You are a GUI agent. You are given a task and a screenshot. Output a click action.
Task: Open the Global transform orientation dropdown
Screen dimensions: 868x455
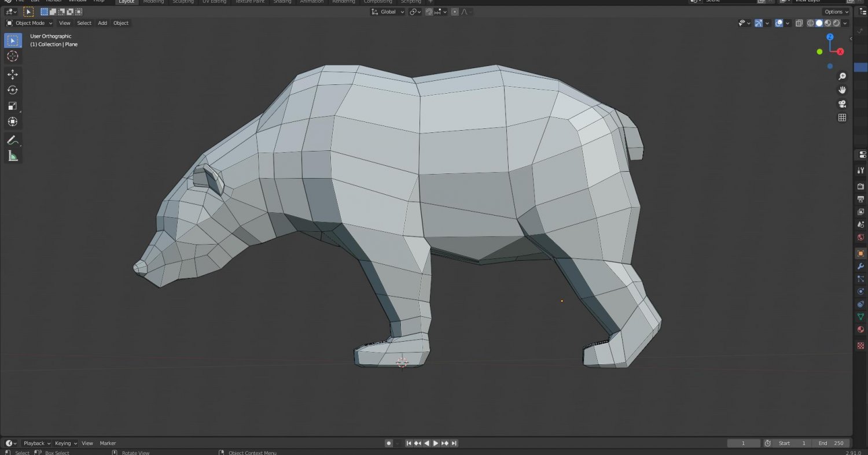point(388,12)
